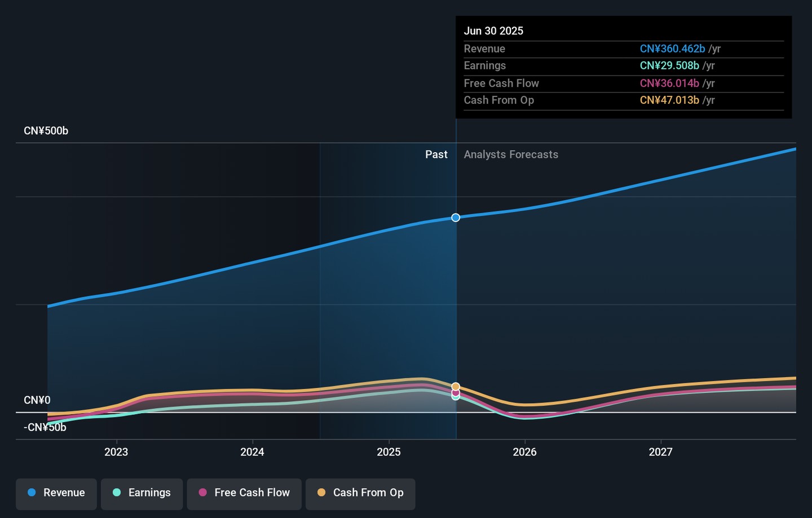Click the 2027 x-axis label
812x518 pixels.
click(660, 452)
